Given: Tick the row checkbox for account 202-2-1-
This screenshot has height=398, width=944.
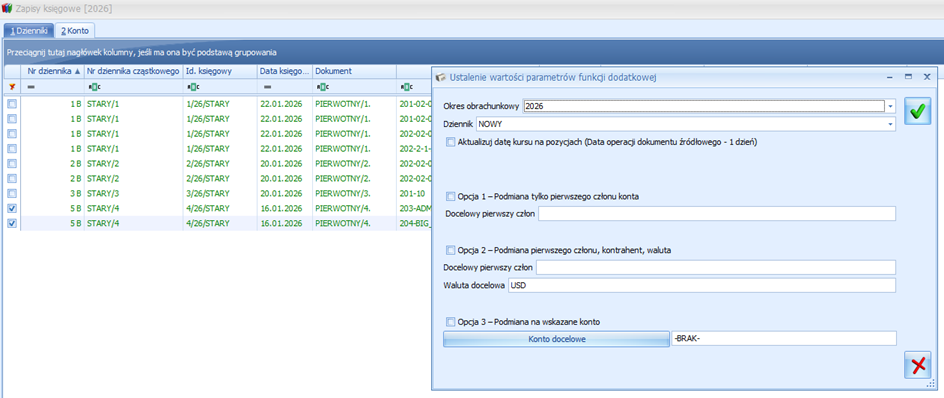Looking at the screenshot, I should (12, 148).
